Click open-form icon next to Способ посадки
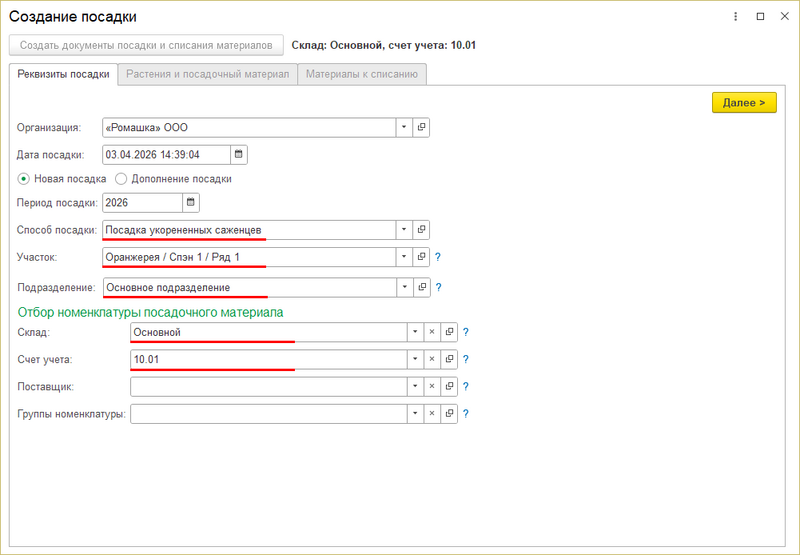Image resolution: width=800 pixels, height=555 pixels. 422,230
